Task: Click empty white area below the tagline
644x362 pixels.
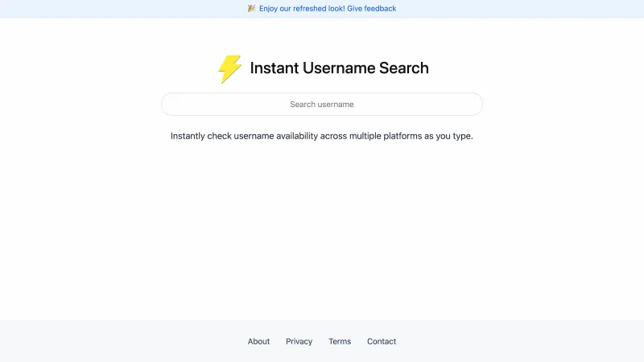Action: 322,233
